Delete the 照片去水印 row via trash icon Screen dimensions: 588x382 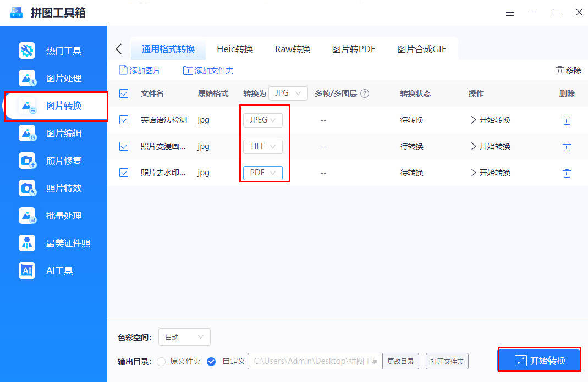click(567, 173)
